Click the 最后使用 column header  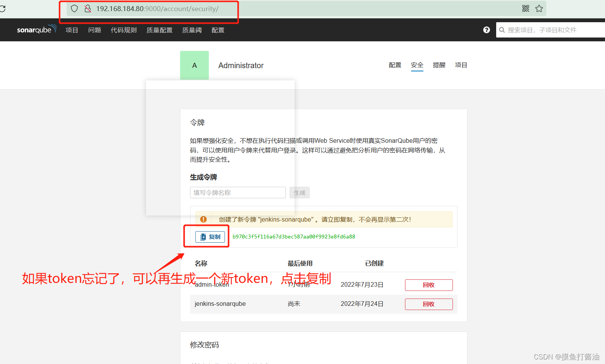click(300, 263)
